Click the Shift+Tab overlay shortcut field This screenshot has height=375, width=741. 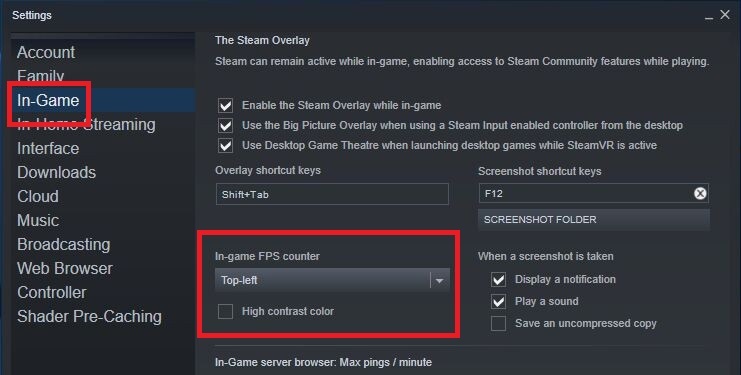coord(332,194)
